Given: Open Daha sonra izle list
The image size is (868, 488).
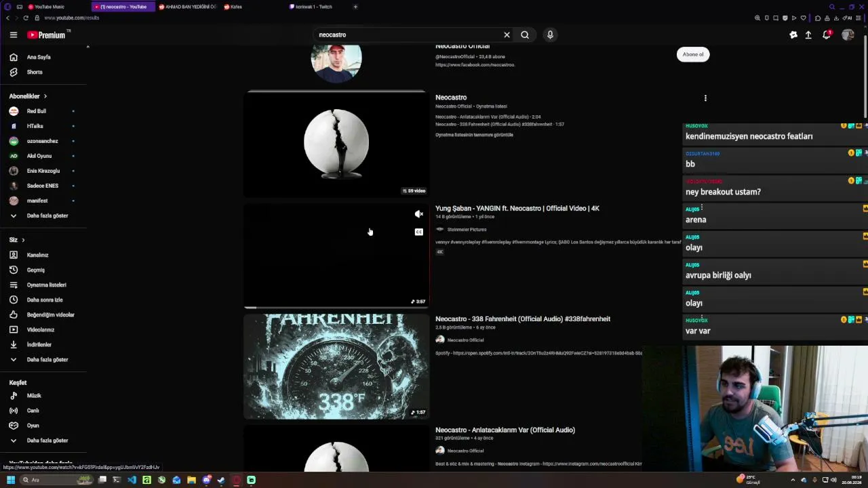Looking at the screenshot, I should pyautogui.click(x=43, y=300).
